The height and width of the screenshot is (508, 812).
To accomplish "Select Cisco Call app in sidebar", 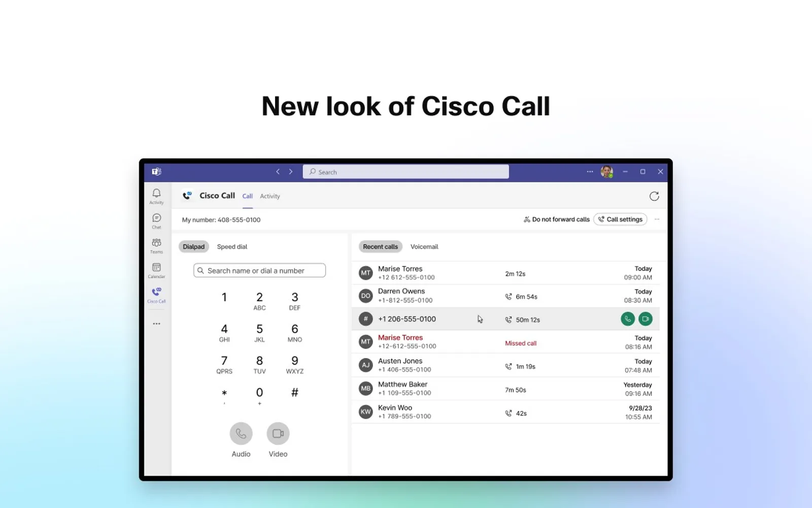I will 156,295.
